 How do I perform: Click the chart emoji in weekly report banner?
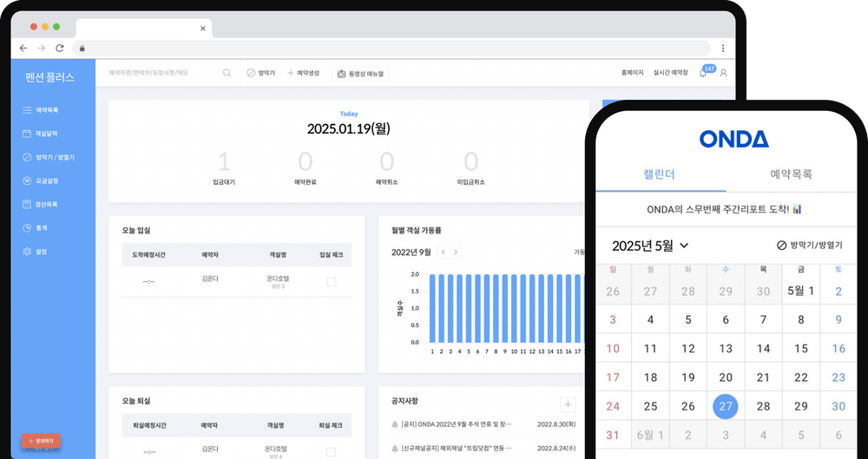[x=797, y=209]
